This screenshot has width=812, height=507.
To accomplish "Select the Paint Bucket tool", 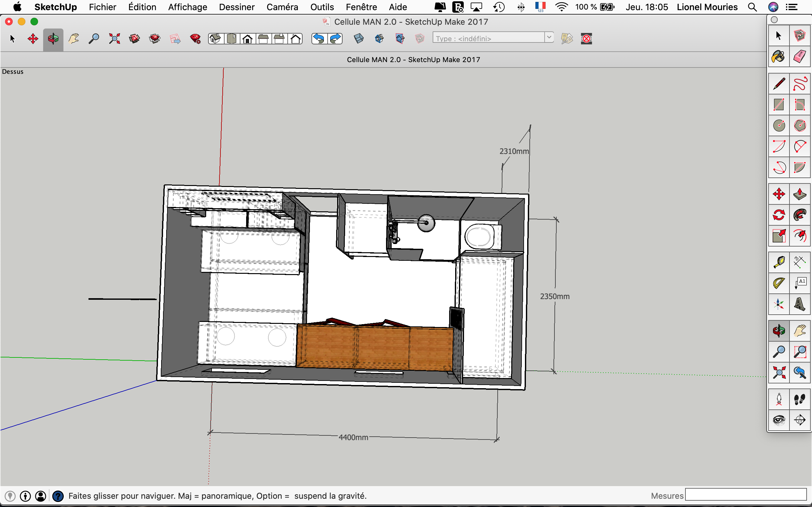I will (778, 56).
